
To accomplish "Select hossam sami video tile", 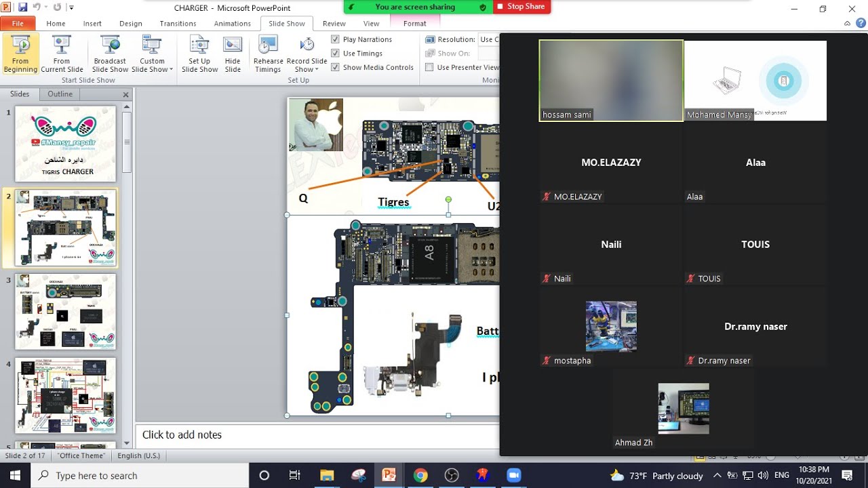I will point(611,81).
